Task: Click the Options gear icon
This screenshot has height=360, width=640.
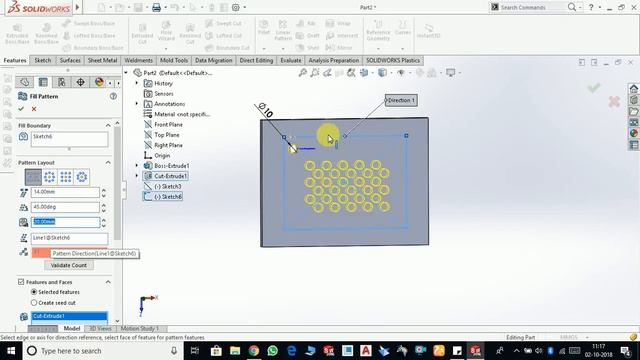Action: coord(236,7)
